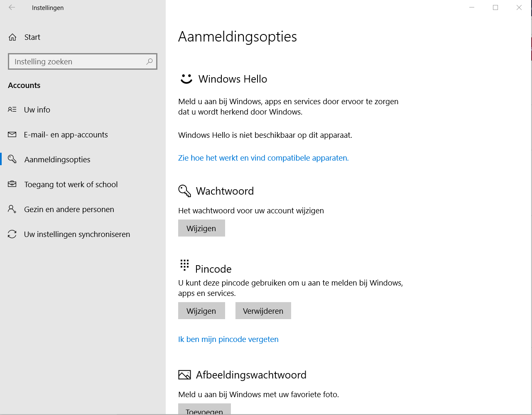
Task: Close the Instellingen window
Action: [519, 7]
